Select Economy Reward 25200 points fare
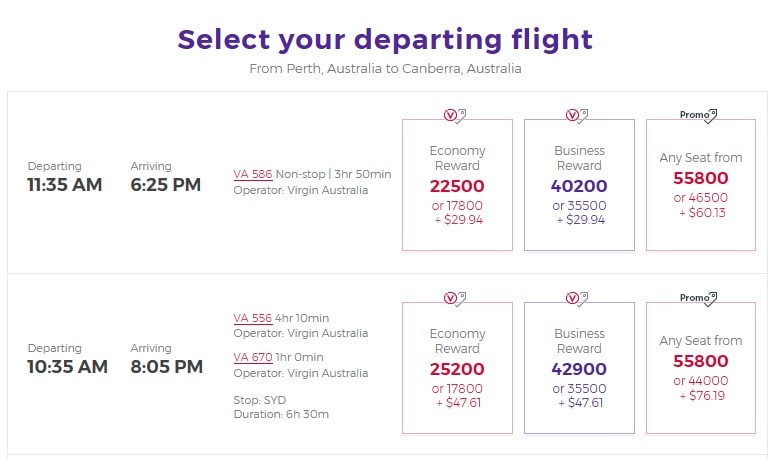 (x=457, y=368)
